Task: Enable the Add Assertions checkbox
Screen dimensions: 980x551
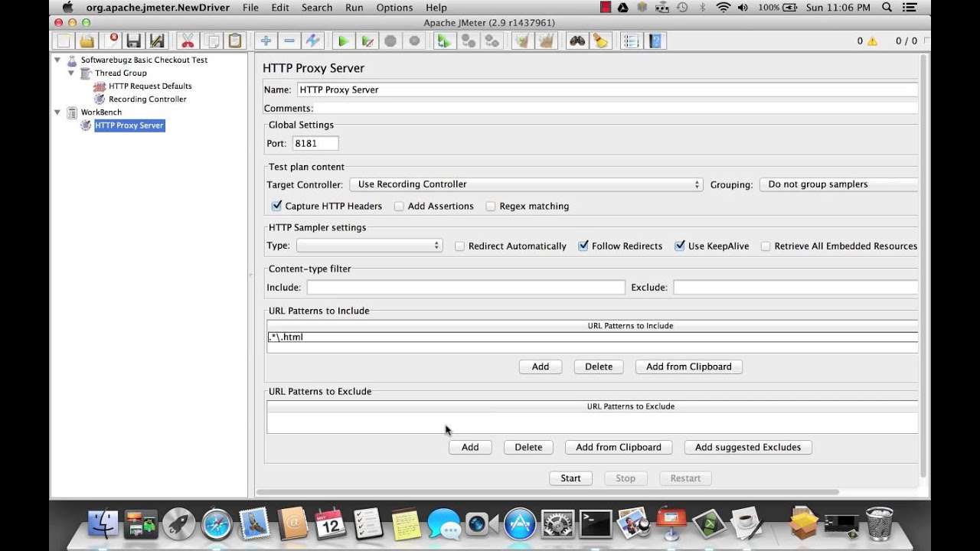Action: (x=399, y=206)
